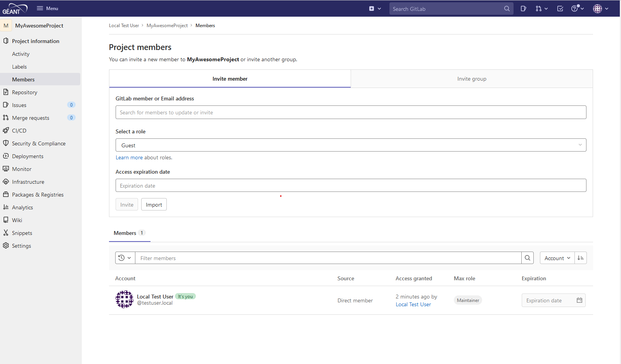Viewport: 621px width, 364px height.
Task: Open the hamburger Menu icon
Action: 40,8
